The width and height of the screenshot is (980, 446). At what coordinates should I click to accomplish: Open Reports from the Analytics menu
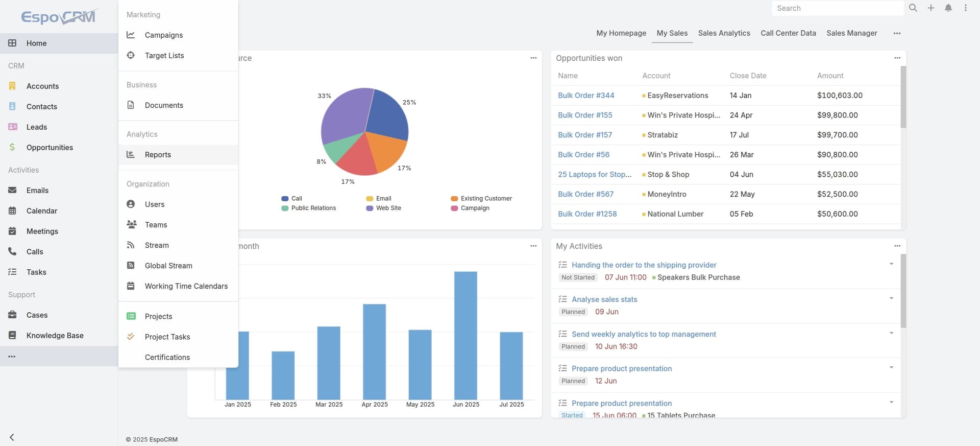178,155
